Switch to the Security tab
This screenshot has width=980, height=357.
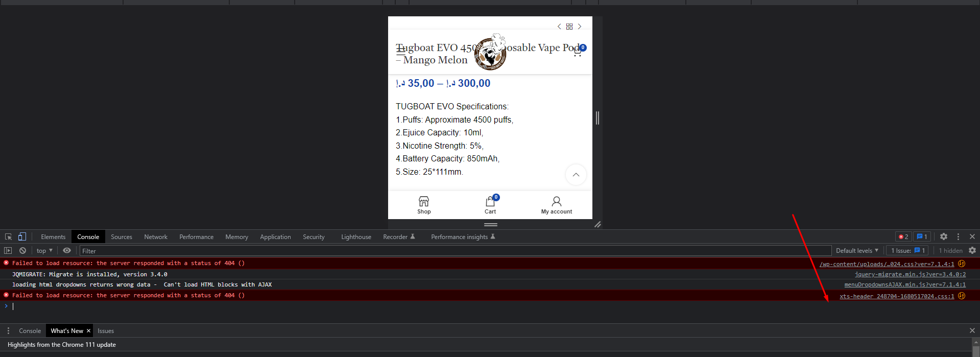(314, 237)
